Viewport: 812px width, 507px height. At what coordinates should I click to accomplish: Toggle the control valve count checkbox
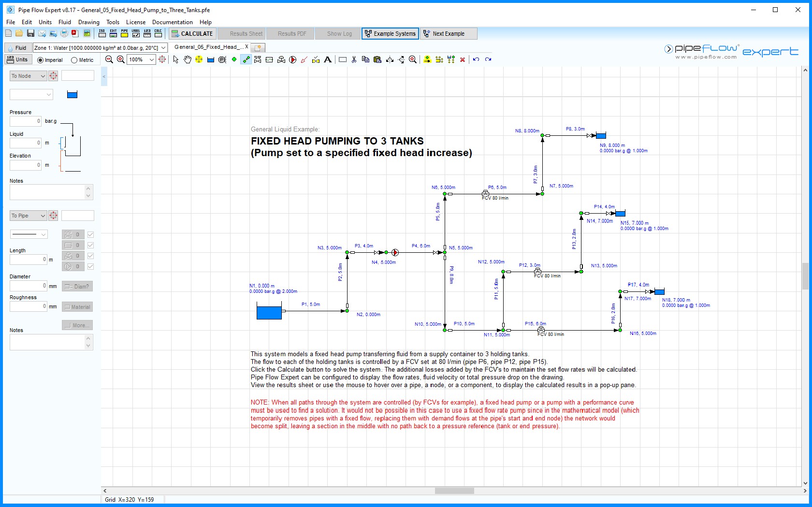coord(90,256)
